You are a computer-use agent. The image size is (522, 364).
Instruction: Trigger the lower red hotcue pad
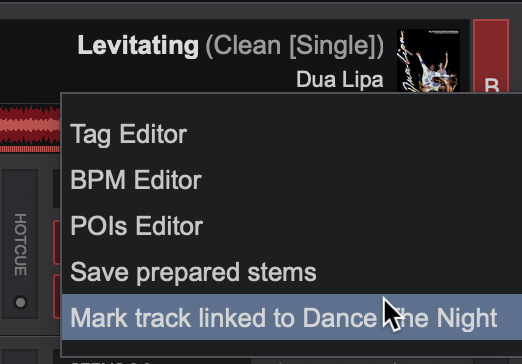(x=57, y=296)
